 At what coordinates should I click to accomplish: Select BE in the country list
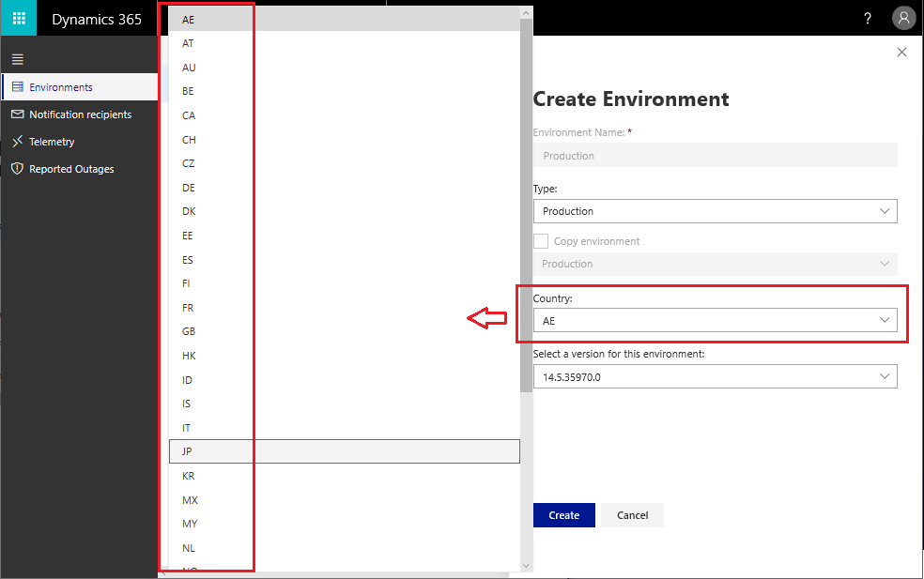click(x=344, y=91)
